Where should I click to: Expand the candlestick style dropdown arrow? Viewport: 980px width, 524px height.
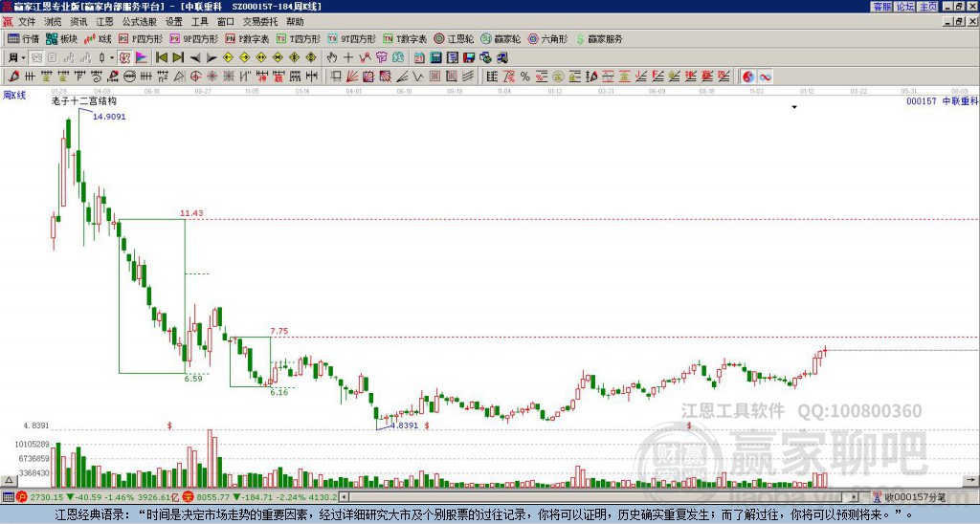tap(112, 58)
